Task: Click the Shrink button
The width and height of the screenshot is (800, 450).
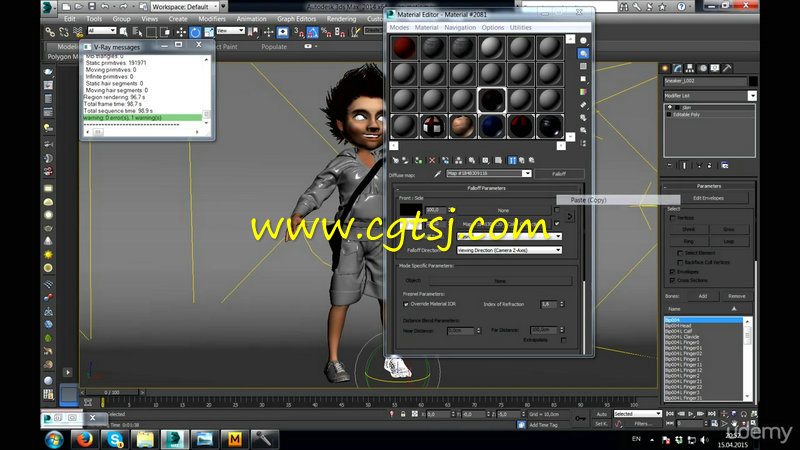Action: 689,230
